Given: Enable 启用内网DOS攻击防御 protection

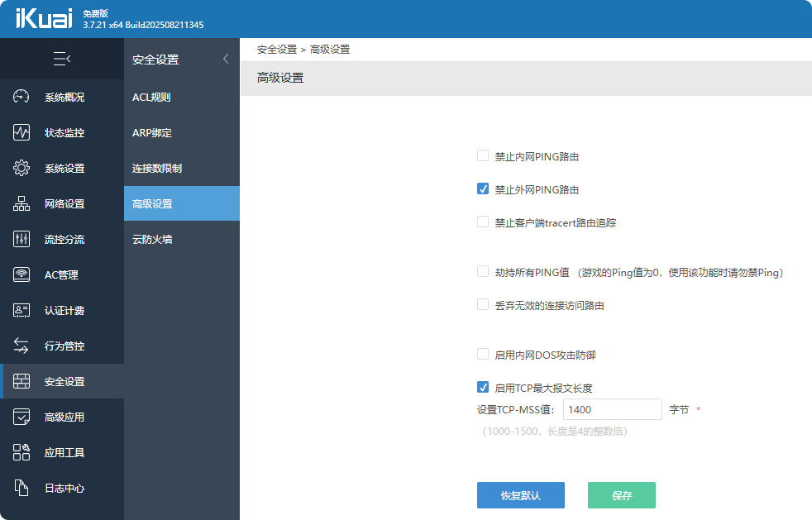Looking at the screenshot, I should tap(482, 354).
